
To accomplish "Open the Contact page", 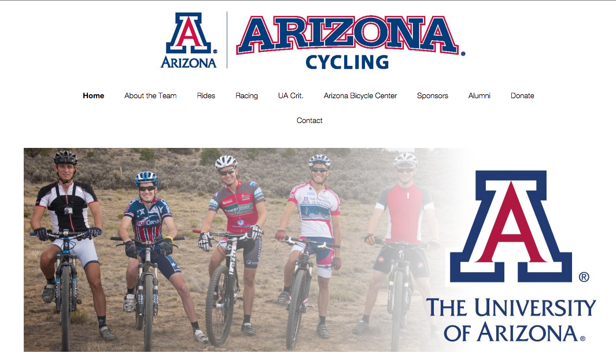I will point(309,120).
